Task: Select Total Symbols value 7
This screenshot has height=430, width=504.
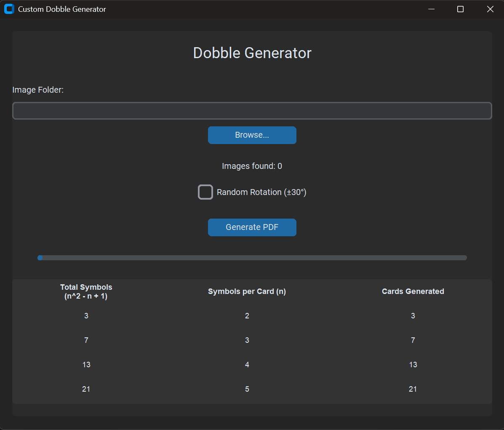Action: point(86,340)
